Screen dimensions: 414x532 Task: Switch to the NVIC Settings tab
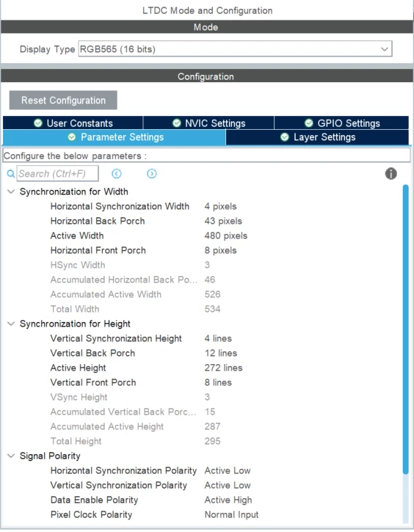[208, 123]
